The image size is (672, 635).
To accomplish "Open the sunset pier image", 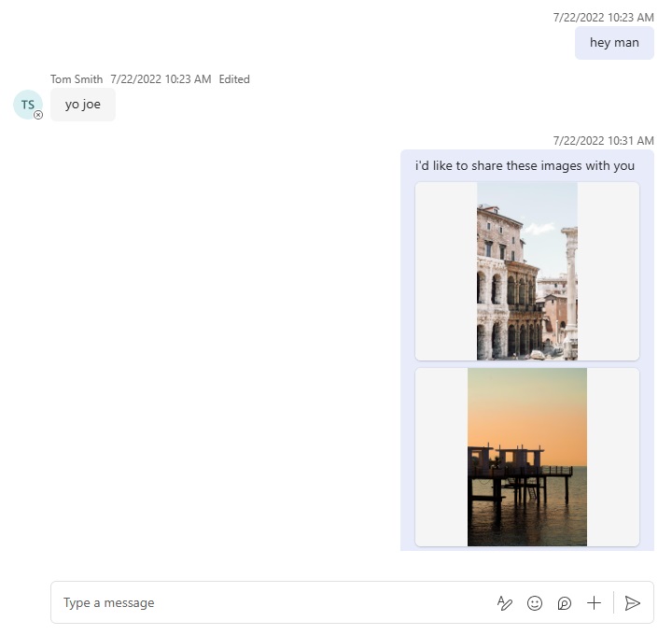I will (x=527, y=457).
